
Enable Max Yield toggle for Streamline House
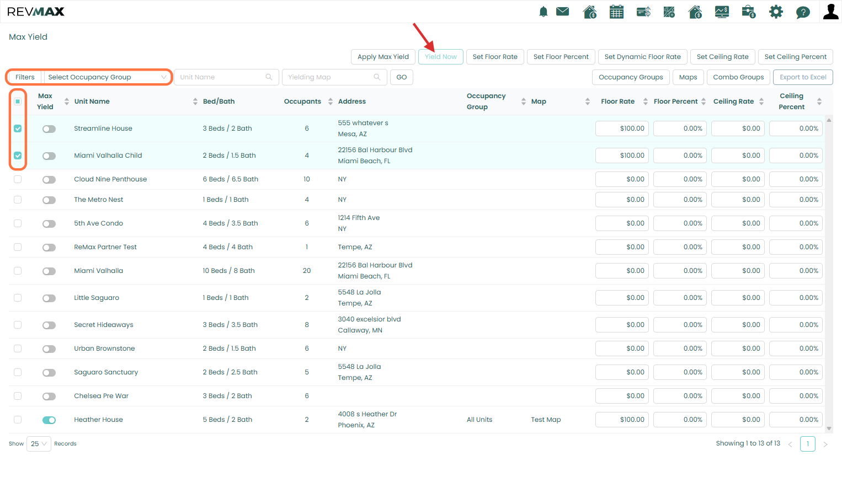click(x=49, y=129)
